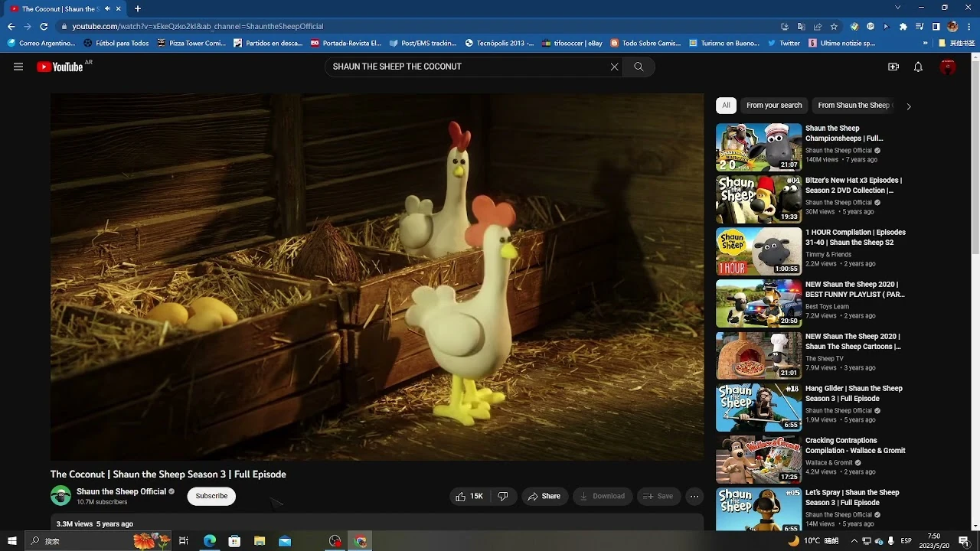Clear the search box text
The width and height of the screenshot is (980, 551).
614,67
